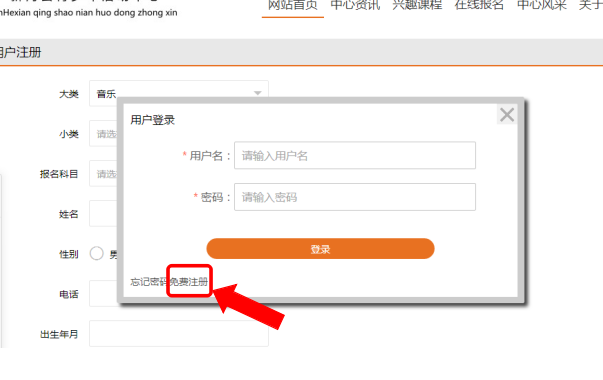
Task: Select the 男 radio button under 性别
Action: coord(97,253)
